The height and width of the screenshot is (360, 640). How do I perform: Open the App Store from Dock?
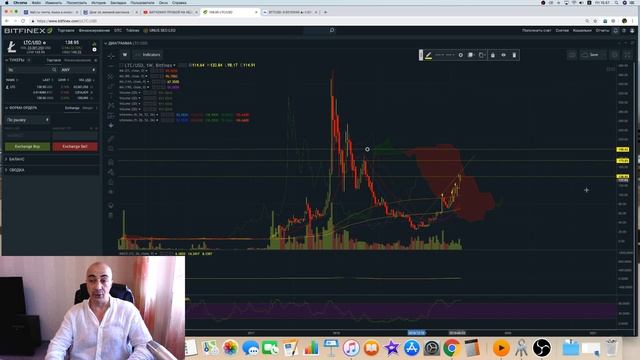click(x=411, y=348)
